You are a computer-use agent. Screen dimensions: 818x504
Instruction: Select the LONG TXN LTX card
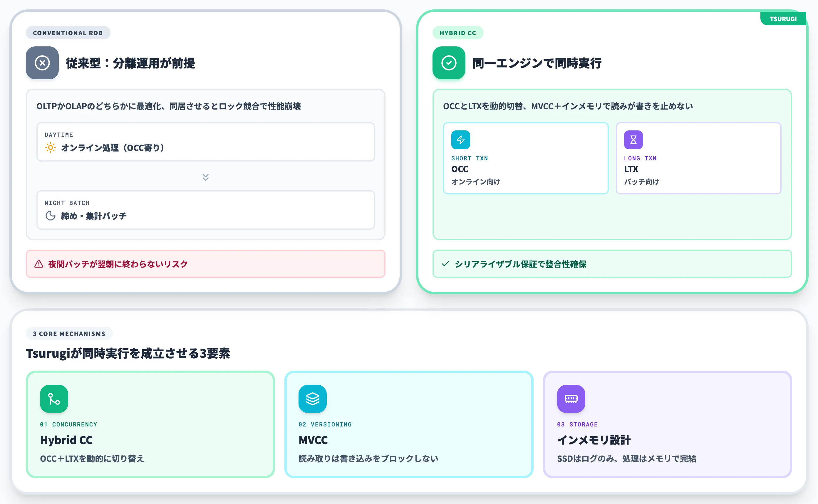[x=699, y=158]
